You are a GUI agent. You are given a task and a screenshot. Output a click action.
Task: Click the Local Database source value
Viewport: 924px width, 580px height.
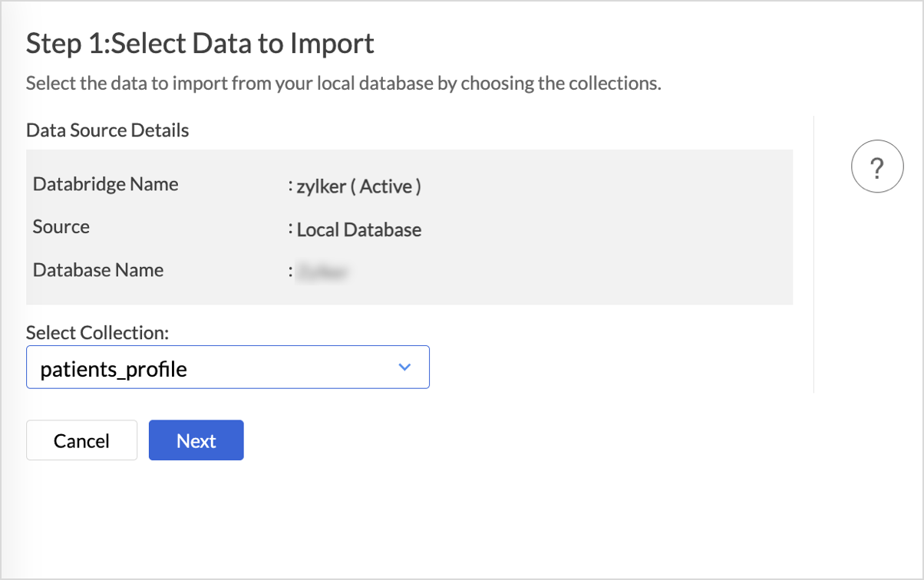(359, 229)
